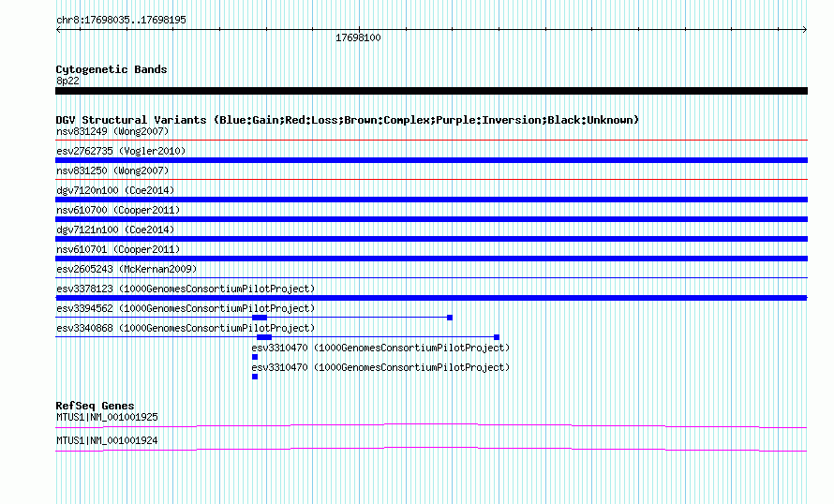Click the chr8:17698035..17698195 coordinate label
Screen dimensions: 834x504
coord(121,21)
